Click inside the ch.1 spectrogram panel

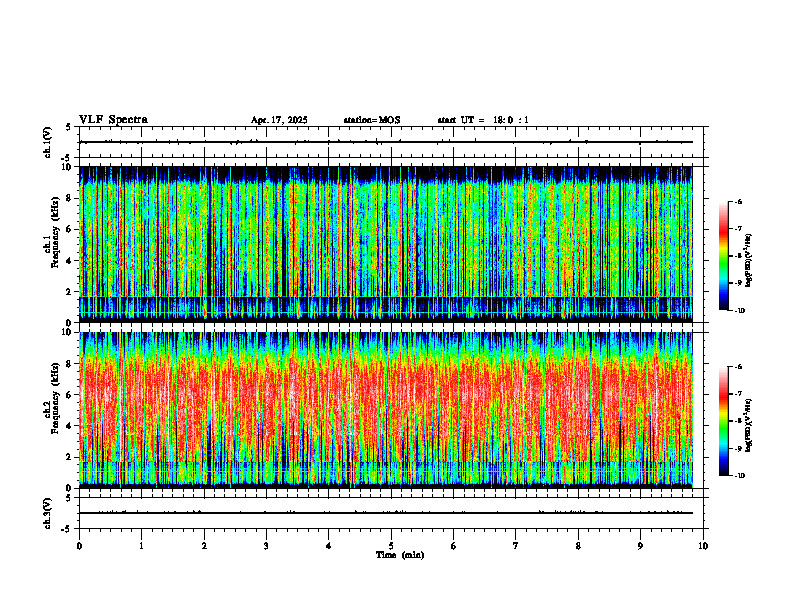click(x=386, y=244)
